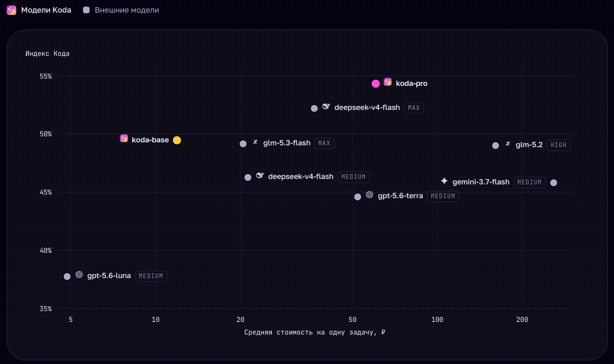Click the Z icon beside glm-5.2
This screenshot has height=364, width=614.
(508, 144)
